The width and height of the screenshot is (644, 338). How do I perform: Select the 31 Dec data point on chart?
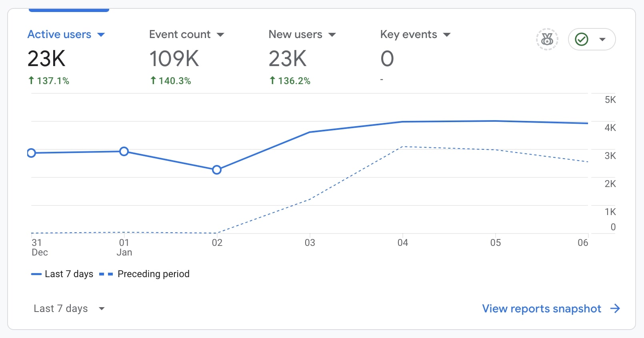[31, 153]
